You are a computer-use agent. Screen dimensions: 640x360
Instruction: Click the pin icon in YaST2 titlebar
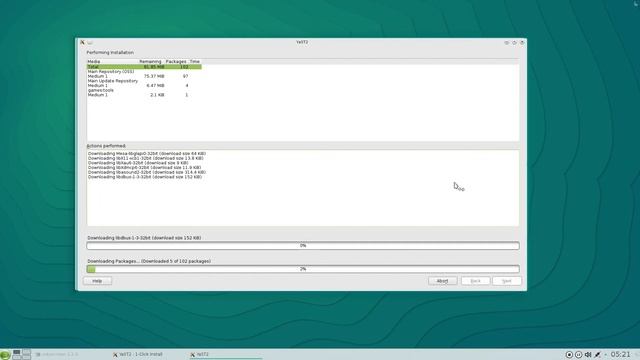tap(90, 42)
